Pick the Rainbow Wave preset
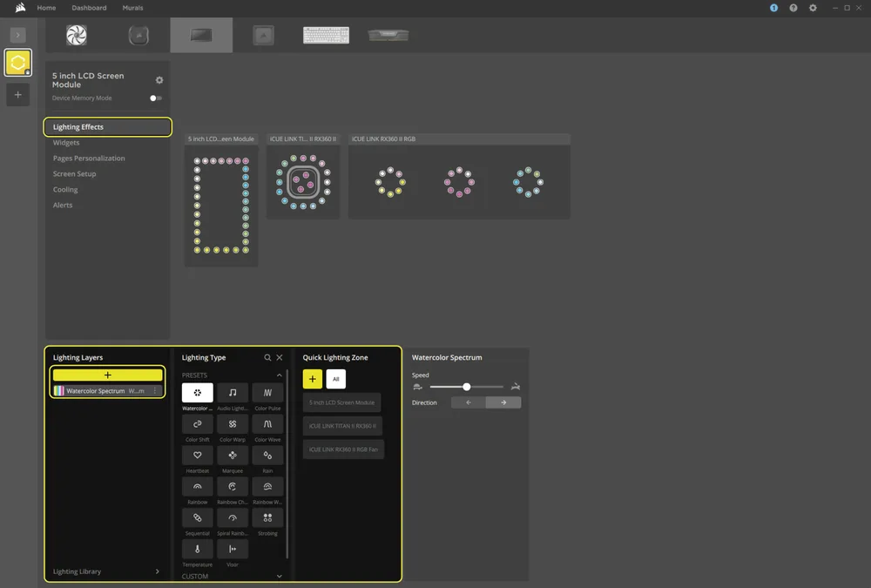871x588 pixels. 267,486
